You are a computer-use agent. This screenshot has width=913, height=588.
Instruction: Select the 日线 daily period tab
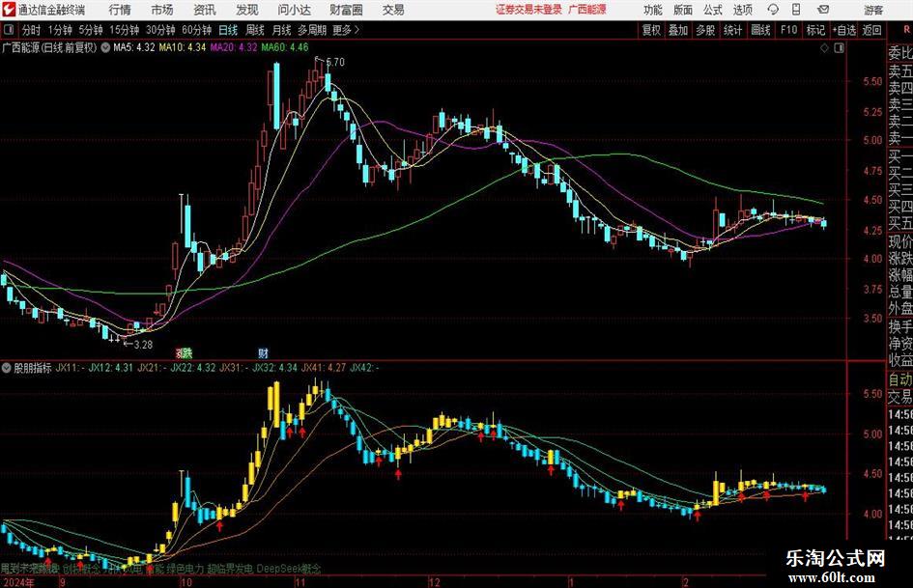(228, 30)
